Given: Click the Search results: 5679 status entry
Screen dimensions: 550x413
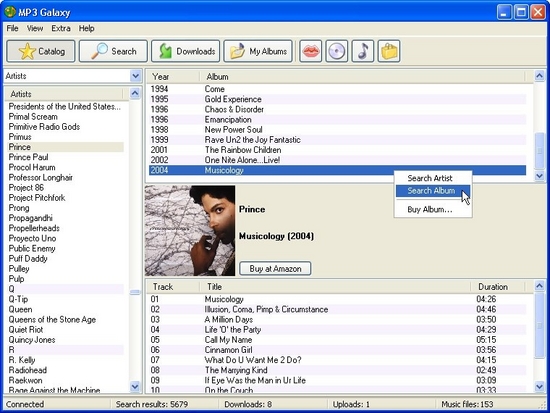Looking at the screenshot, I should point(152,404).
